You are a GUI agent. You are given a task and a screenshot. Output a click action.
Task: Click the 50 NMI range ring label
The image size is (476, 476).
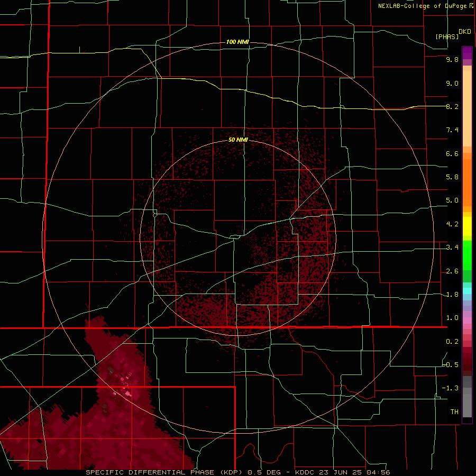tap(238, 140)
